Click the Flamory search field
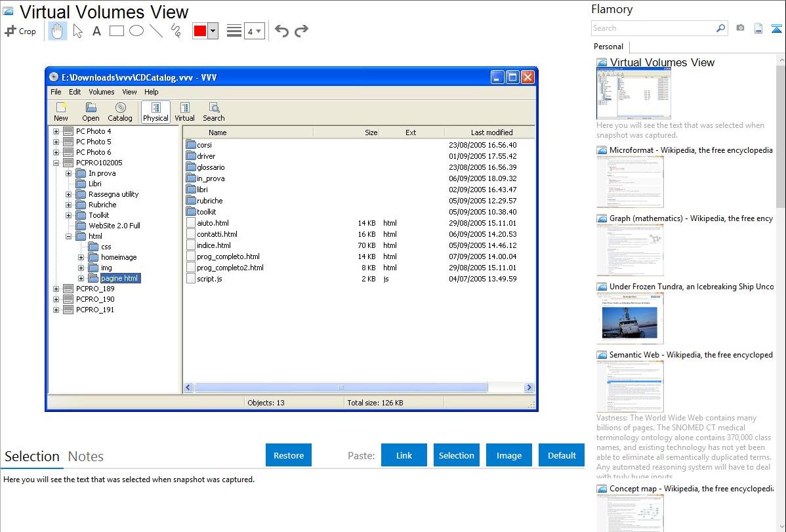 [653, 28]
